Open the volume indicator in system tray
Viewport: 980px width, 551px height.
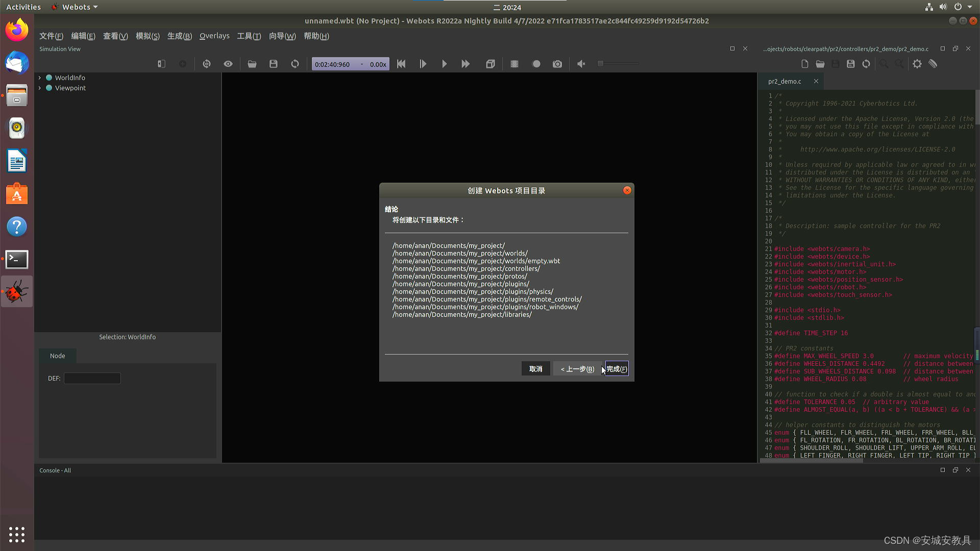(x=943, y=7)
